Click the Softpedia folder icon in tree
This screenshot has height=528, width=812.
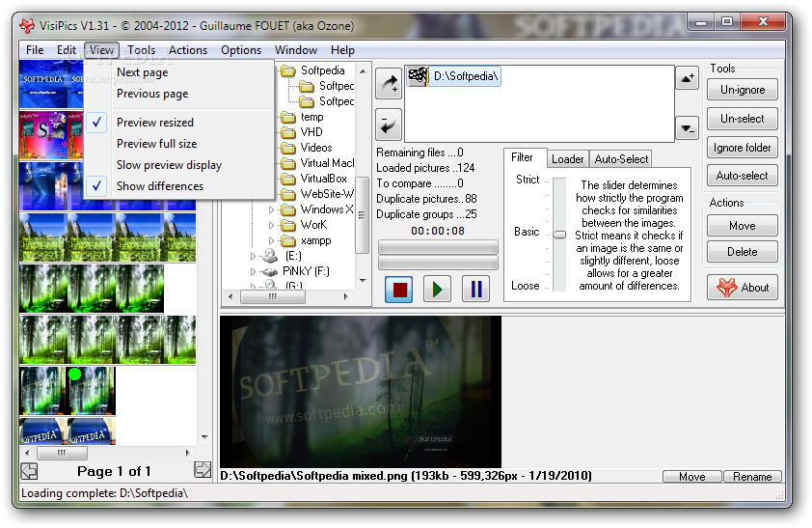point(288,70)
